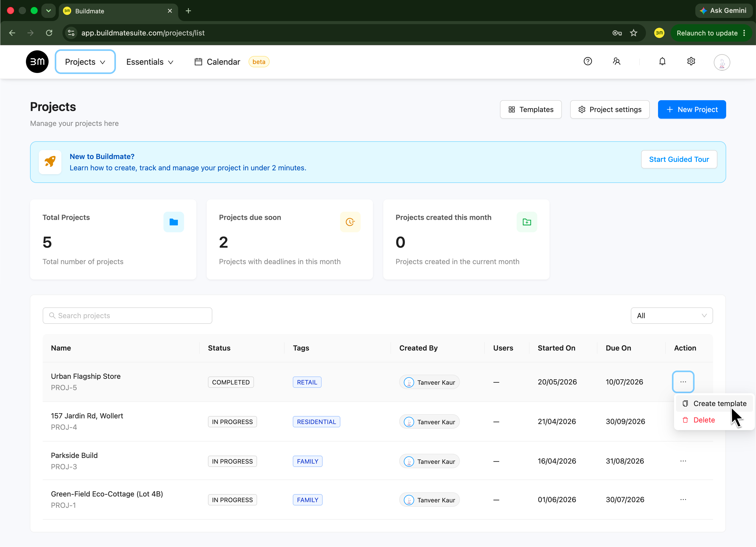Viewport: 756px width, 547px height.
Task: Close the Buildmate browser tab
Action: (x=170, y=11)
